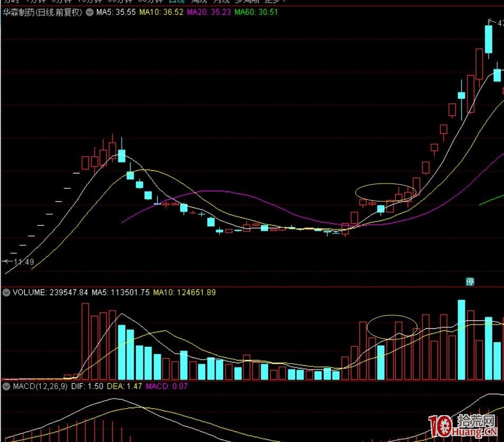Select the tallest cyan volume bar

point(461,340)
